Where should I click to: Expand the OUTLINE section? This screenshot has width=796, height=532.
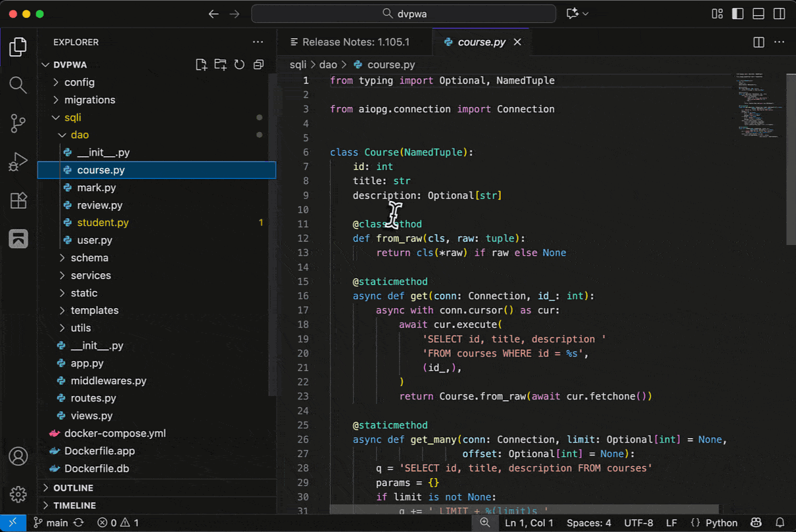click(73, 488)
